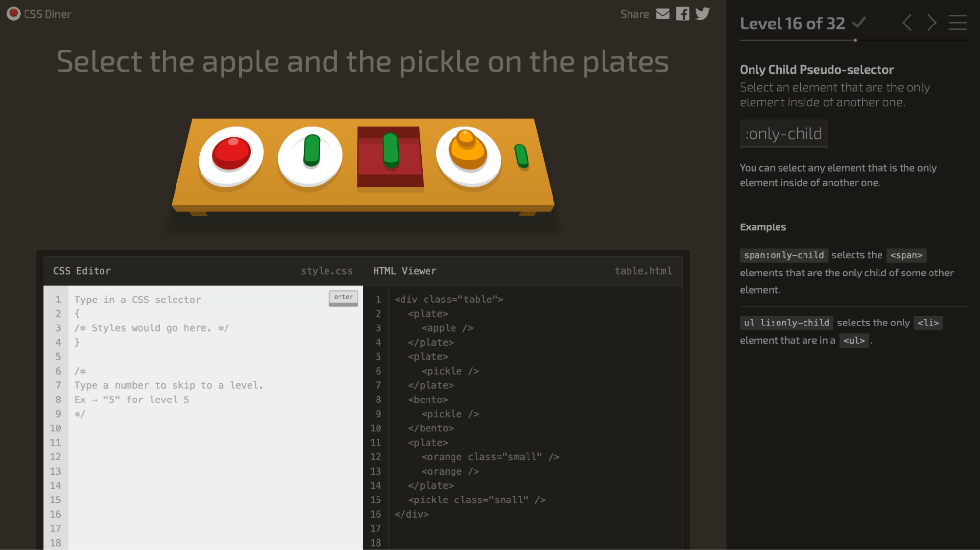980x550 pixels.
Task: Click the Twitter share icon
Action: [704, 13]
